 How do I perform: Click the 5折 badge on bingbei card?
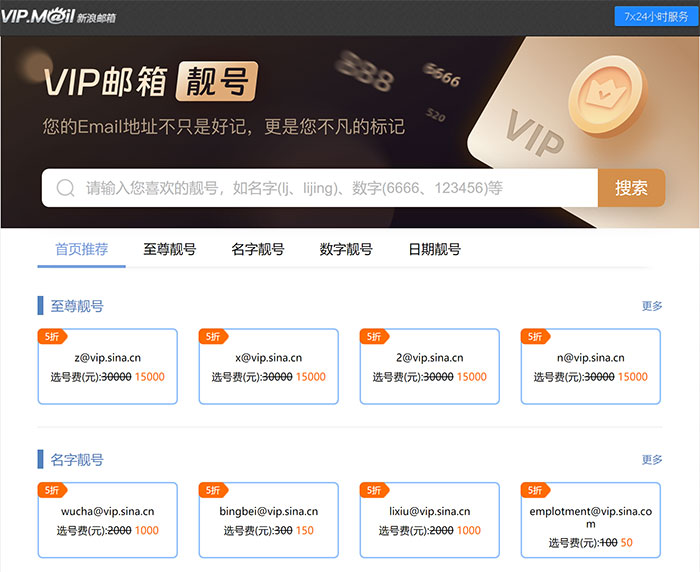point(213,490)
